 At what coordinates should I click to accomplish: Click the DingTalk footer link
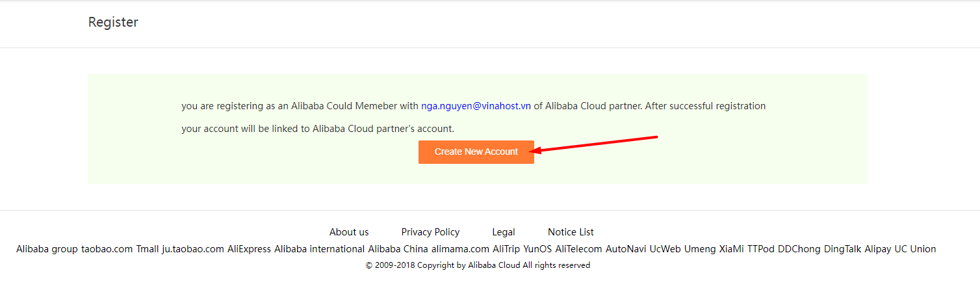click(842, 249)
